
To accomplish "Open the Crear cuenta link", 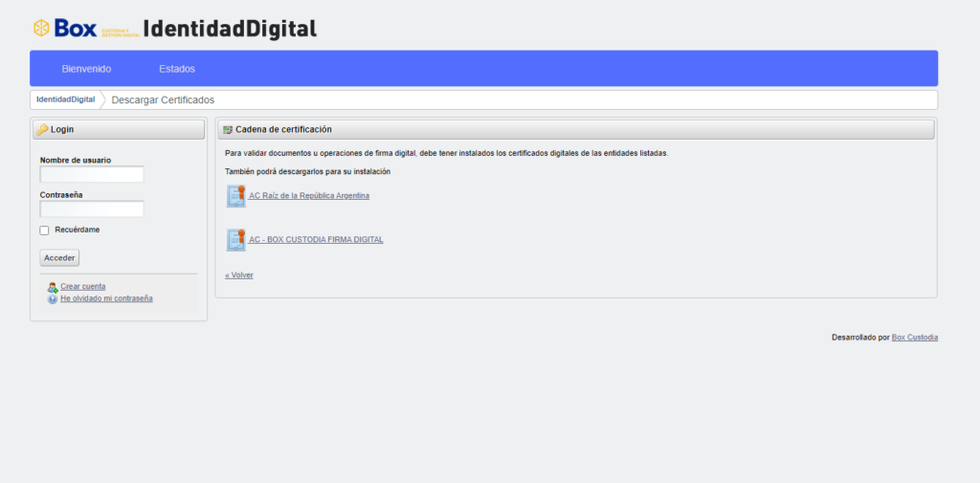I will coord(83,287).
